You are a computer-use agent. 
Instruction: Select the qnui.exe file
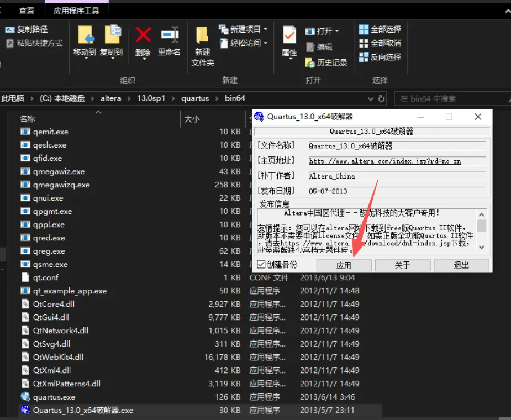48,198
